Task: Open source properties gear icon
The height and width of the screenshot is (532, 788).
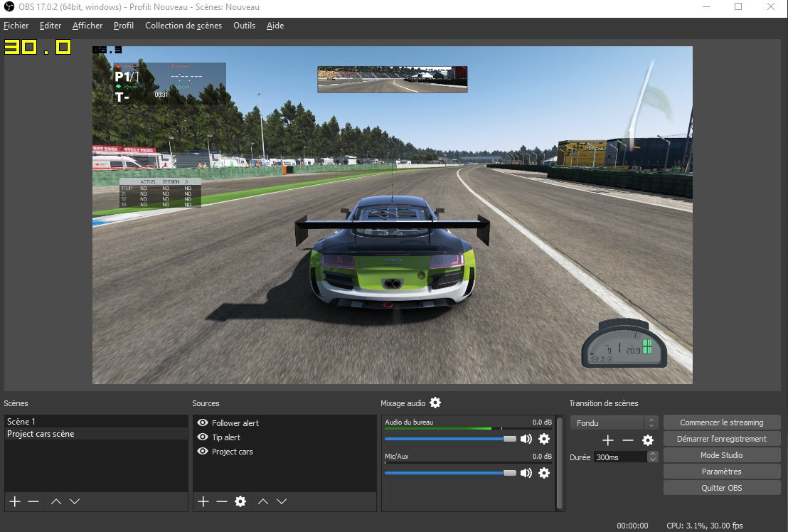Action: (x=240, y=501)
